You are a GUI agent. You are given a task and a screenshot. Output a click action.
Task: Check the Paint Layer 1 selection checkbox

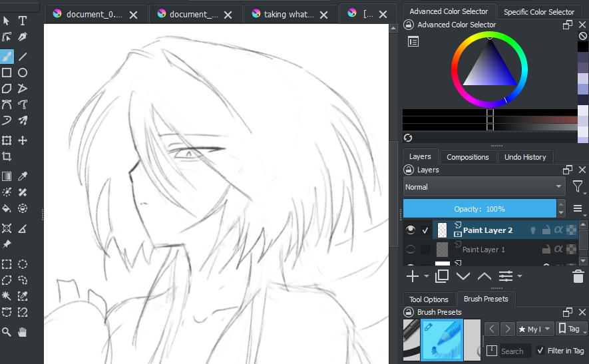(425, 250)
